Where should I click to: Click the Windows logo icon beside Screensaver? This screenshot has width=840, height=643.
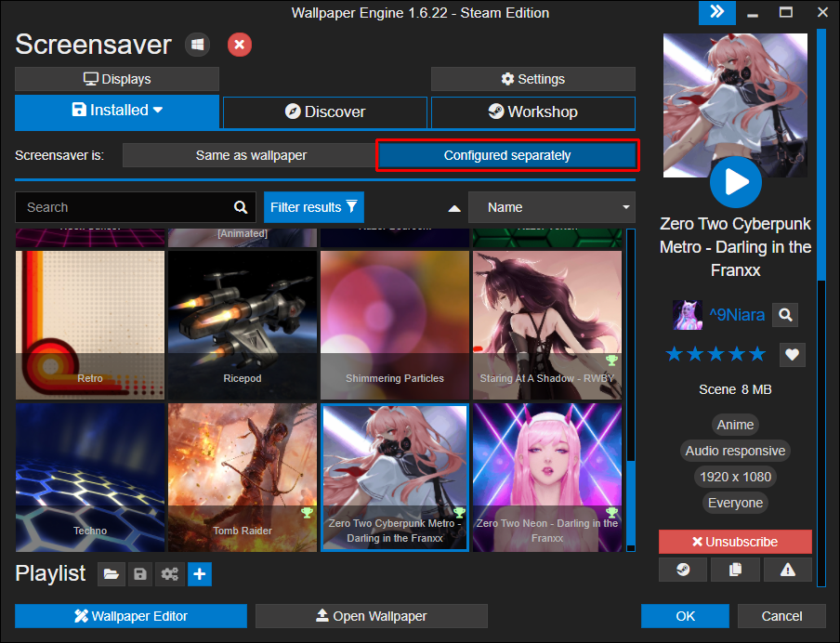(x=197, y=45)
